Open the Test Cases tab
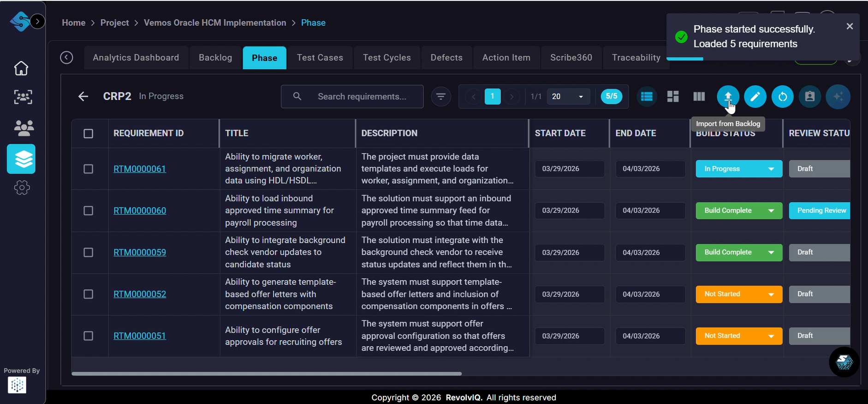The width and height of the screenshot is (868, 404). pos(320,58)
